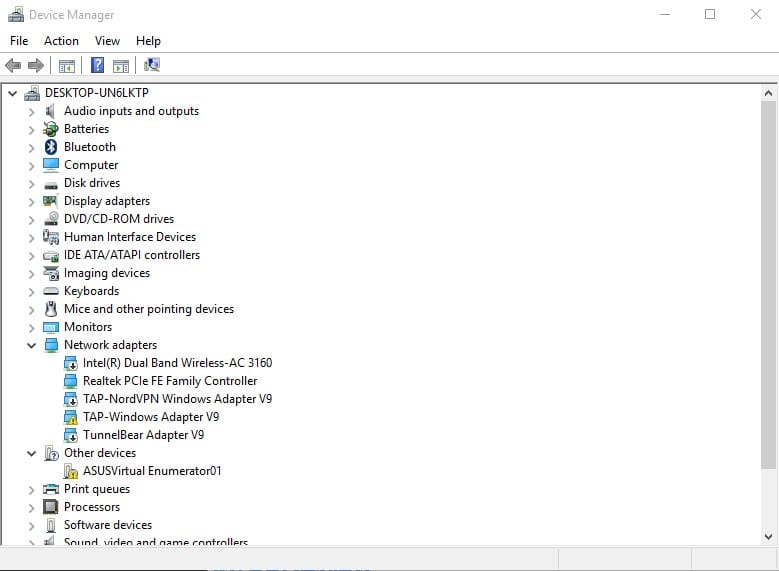Open the File menu
This screenshot has height=571, width=779.
coord(19,41)
